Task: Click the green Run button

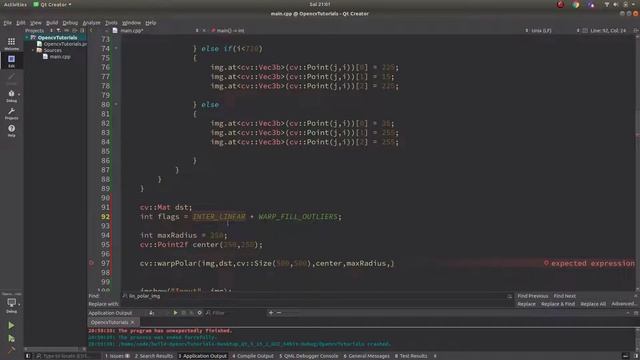Action: [11, 325]
